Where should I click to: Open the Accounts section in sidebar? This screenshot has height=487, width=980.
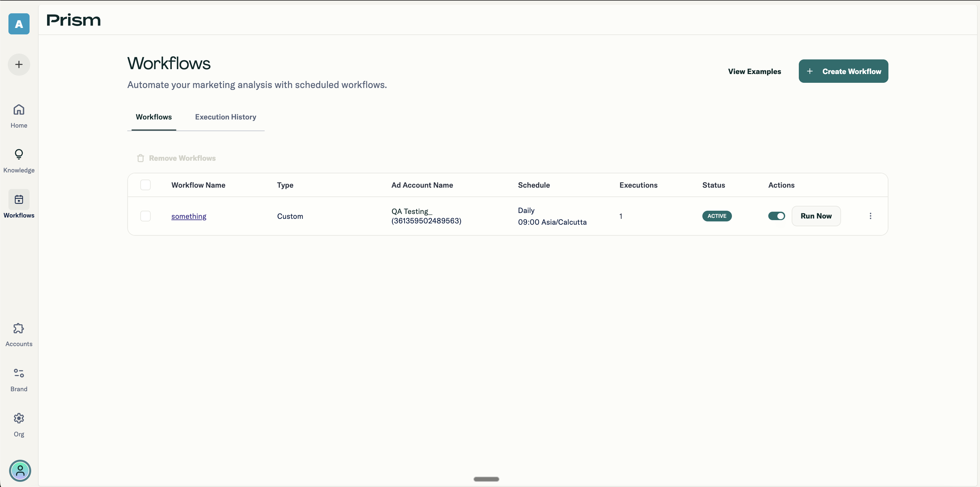point(19,334)
